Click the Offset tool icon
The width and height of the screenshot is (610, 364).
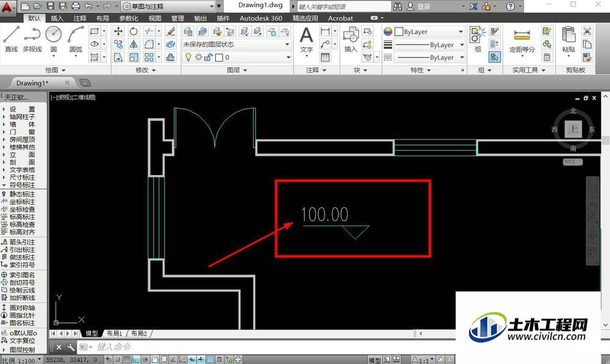[170, 57]
